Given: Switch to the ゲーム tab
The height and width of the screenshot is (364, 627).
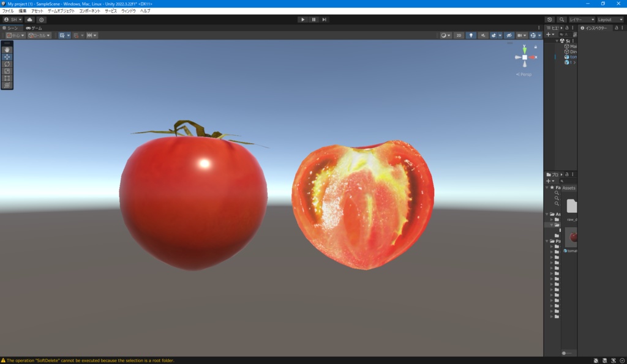Looking at the screenshot, I should 34,28.
